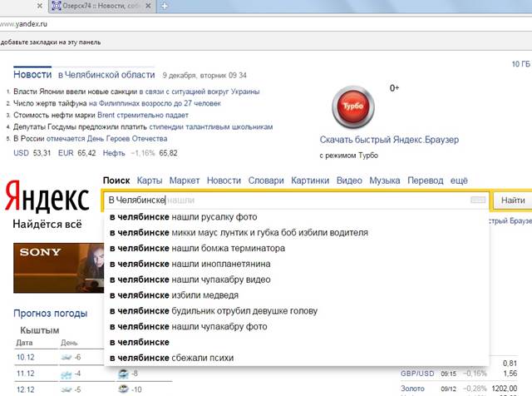Screen dimensions: 532x396
Task: Open в Челябинской области news link
Action: point(106,75)
